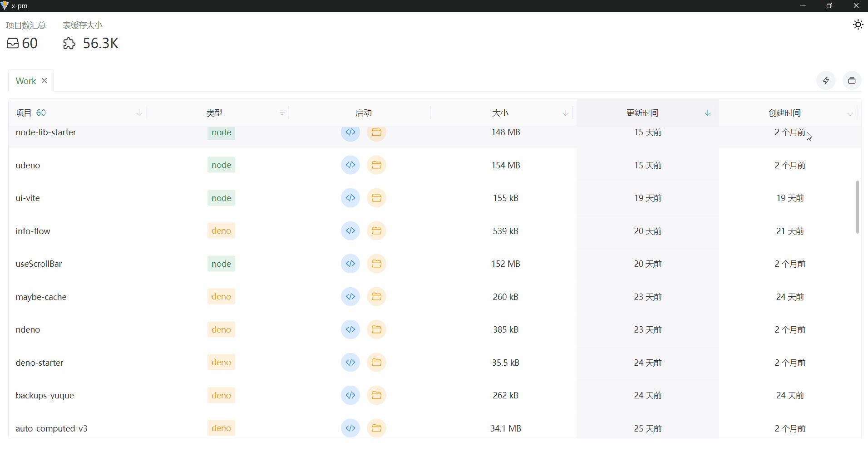Open the deno-starter project

pyautogui.click(x=39, y=363)
